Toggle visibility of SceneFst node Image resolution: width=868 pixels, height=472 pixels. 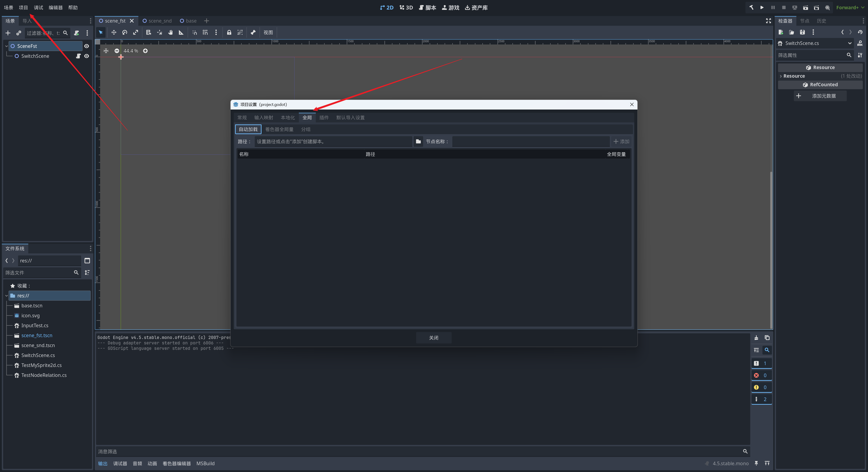click(x=87, y=46)
